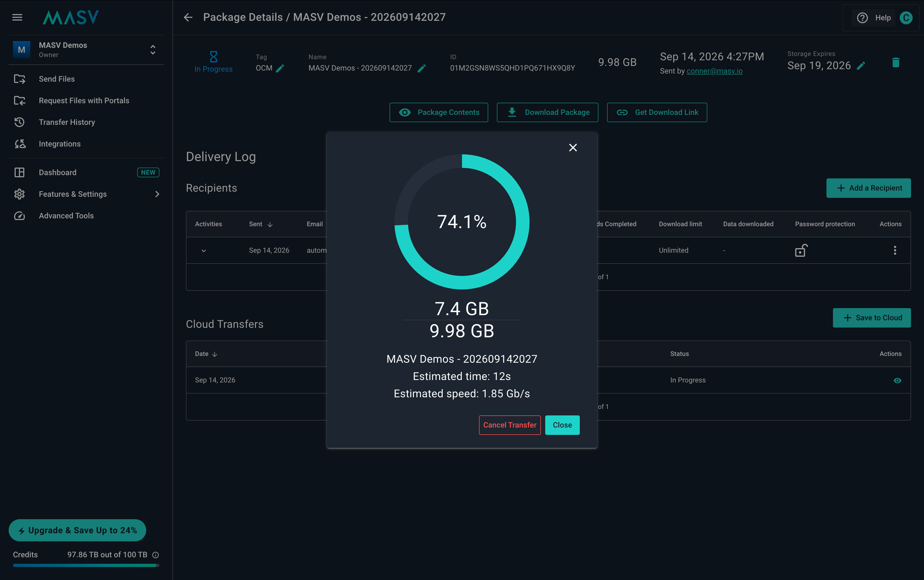This screenshot has width=924, height=580.
Task: Open the Help button
Action: (874, 18)
